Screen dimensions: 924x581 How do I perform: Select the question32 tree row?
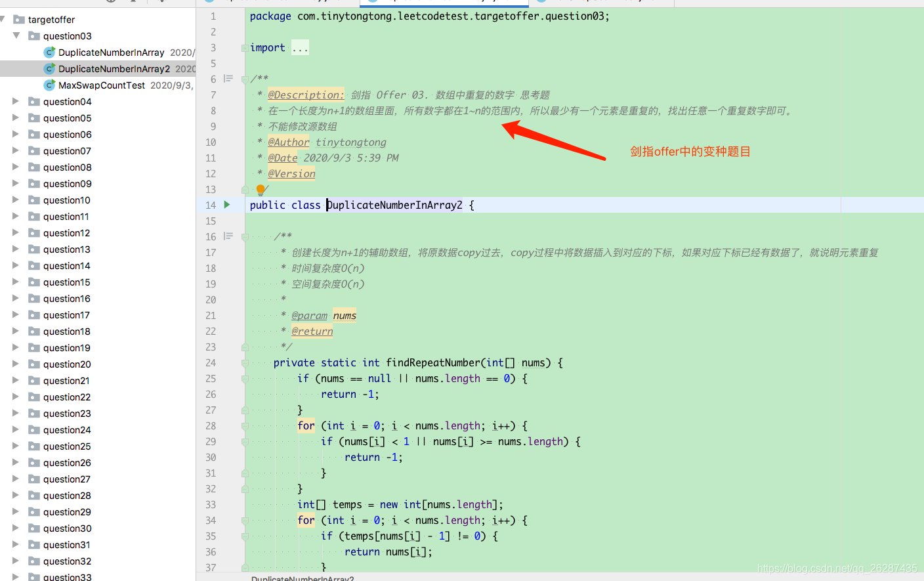(x=98, y=561)
